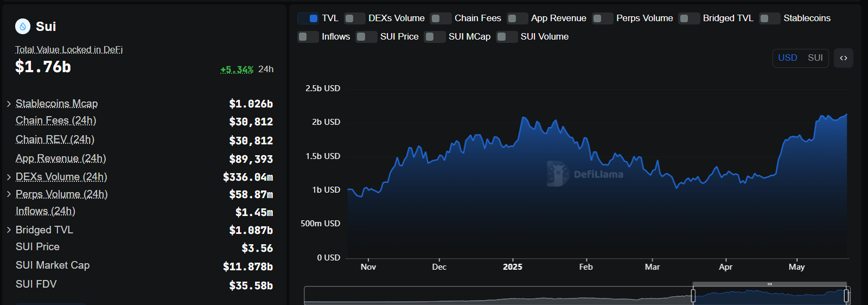Click the $1.45m inflows value
The height and width of the screenshot is (305, 868).
tap(254, 212)
